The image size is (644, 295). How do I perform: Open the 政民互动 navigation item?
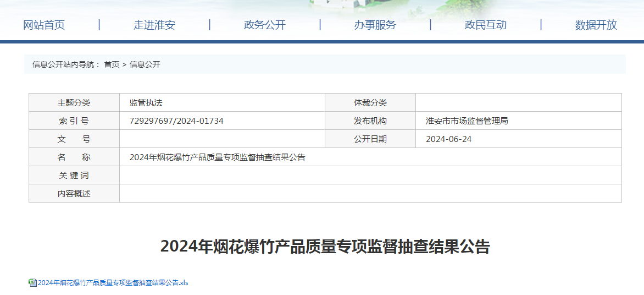pos(485,25)
